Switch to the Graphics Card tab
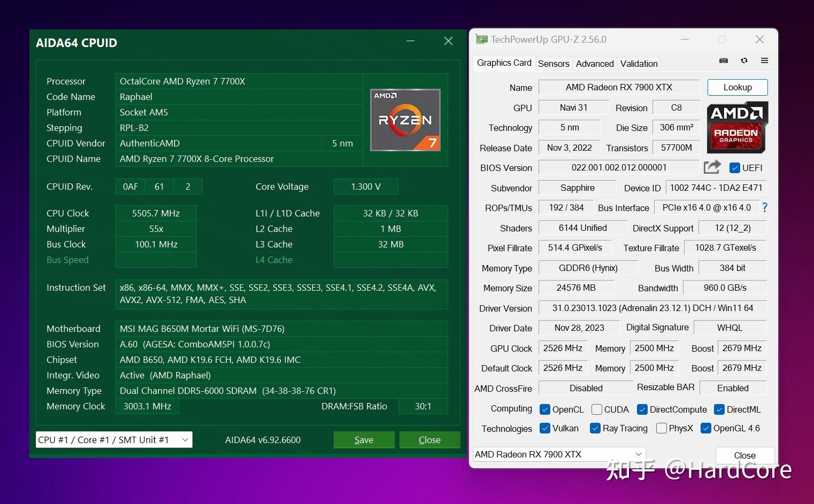Screen dimensions: 814x504 (x=504, y=63)
